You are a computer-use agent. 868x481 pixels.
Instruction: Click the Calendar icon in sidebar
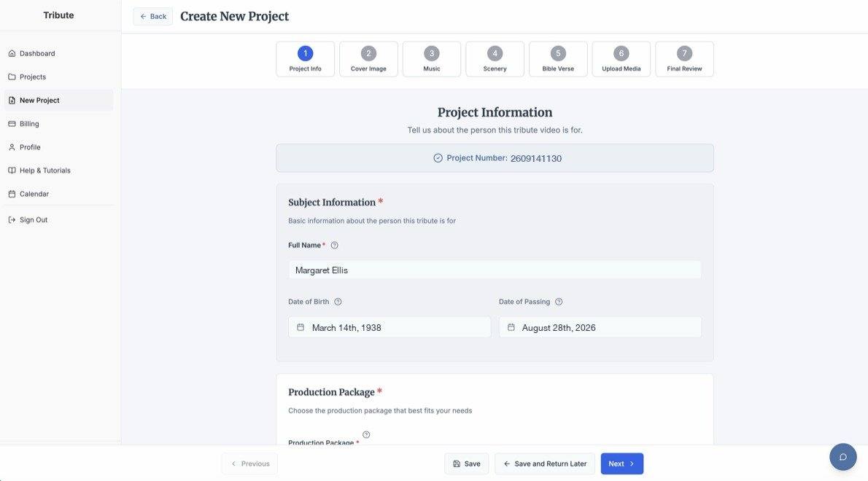point(12,194)
